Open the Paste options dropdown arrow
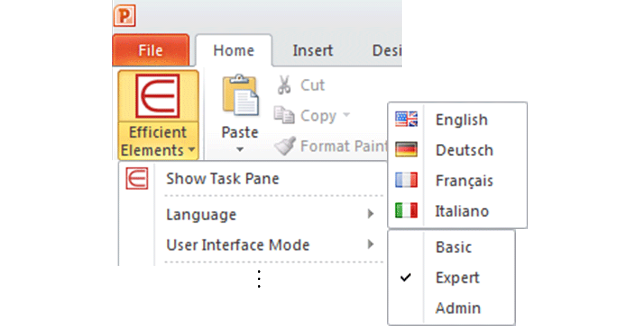This screenshot has width=644, height=328. point(240,149)
